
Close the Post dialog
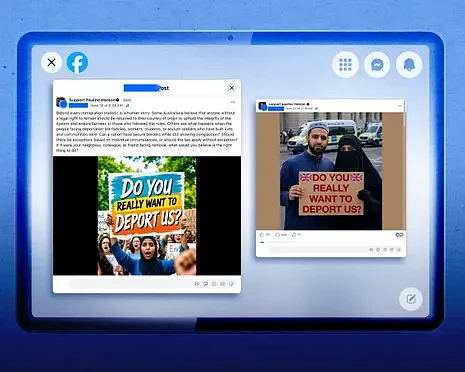tap(232, 88)
